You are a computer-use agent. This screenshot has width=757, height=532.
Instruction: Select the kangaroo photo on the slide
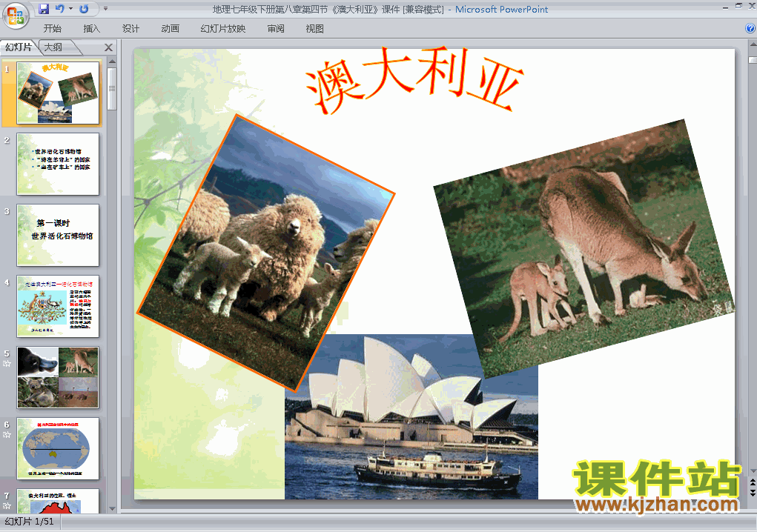(x=584, y=249)
